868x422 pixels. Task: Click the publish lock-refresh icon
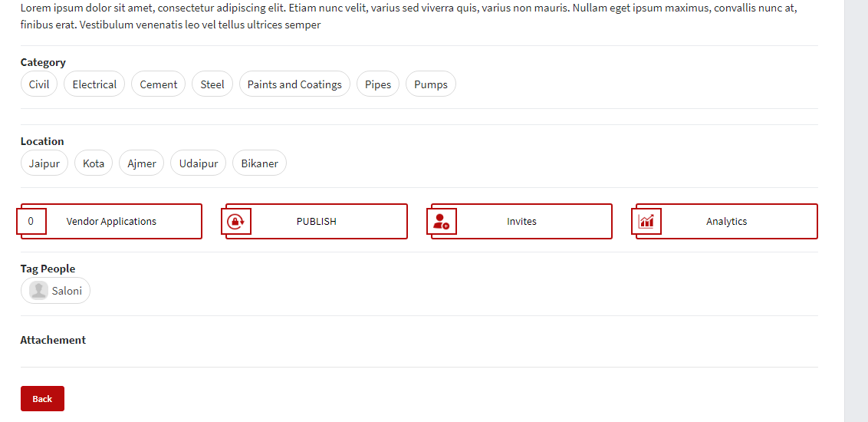(x=236, y=222)
